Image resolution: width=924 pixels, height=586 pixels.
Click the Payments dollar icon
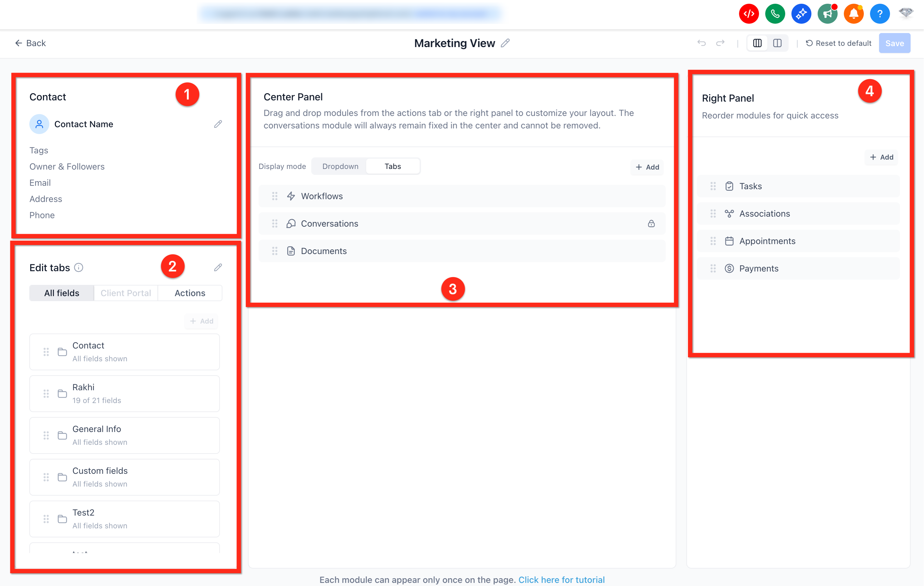729,268
